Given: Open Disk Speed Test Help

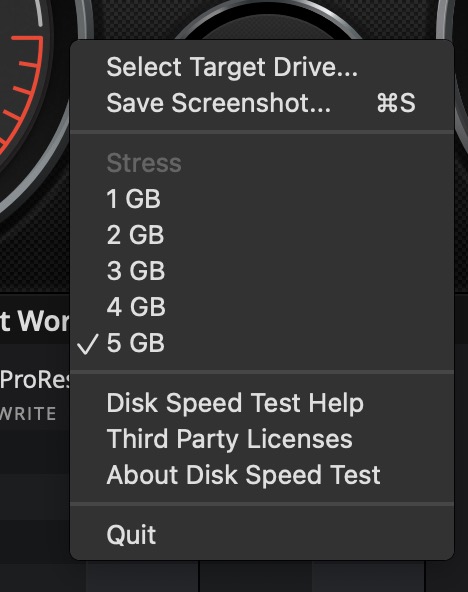Looking at the screenshot, I should [262, 403].
